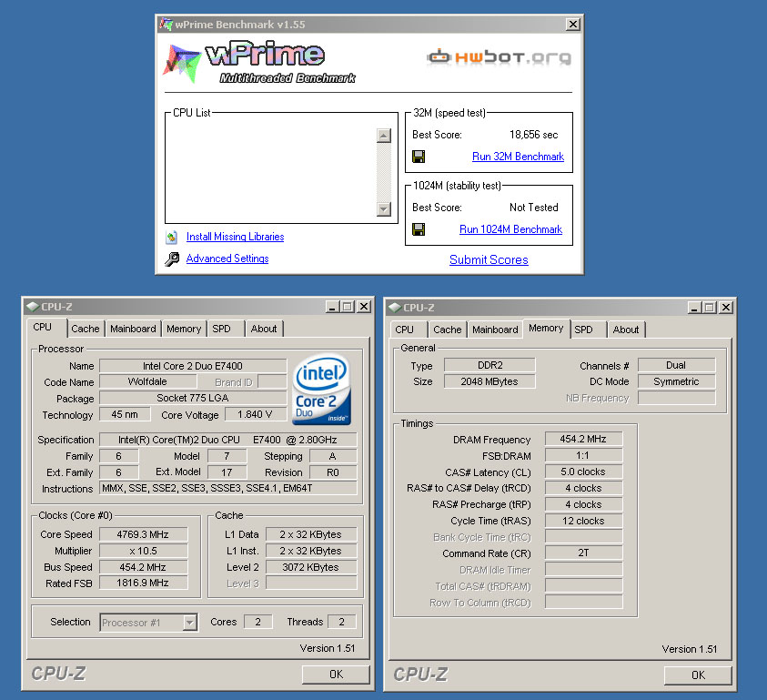This screenshot has height=700, width=767.
Task: Click the Specification field showing E7400 @ 2.80GHz
Action: pos(228,440)
